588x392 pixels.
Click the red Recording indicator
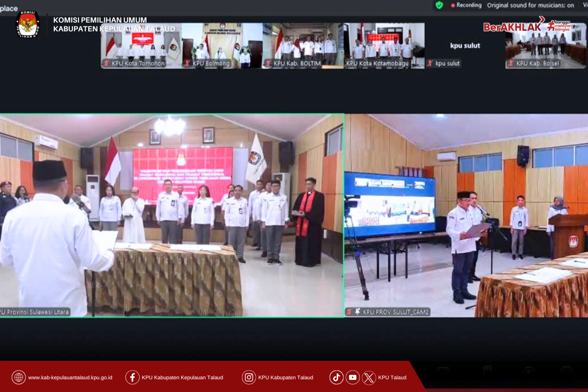[x=466, y=5]
